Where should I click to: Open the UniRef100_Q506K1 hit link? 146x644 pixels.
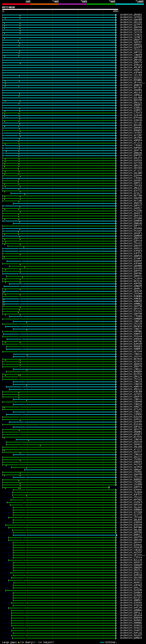pyautogui.click(x=131, y=15)
